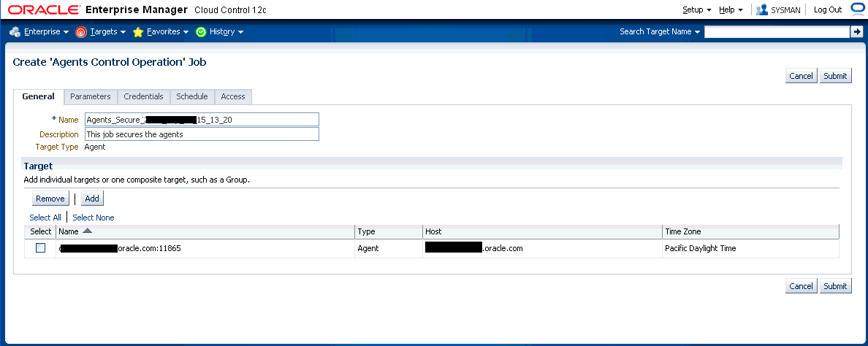868x346 pixels.
Task: Click the Select None link
Action: (x=94, y=218)
